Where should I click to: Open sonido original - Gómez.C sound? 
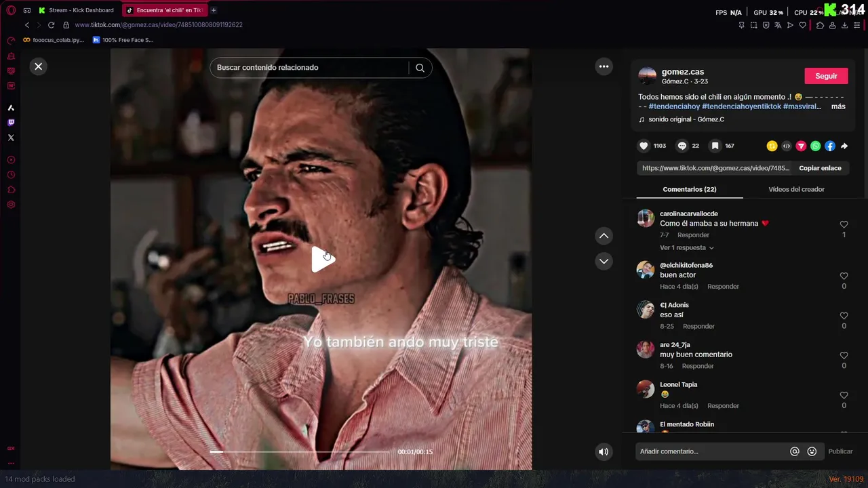pyautogui.click(x=686, y=119)
